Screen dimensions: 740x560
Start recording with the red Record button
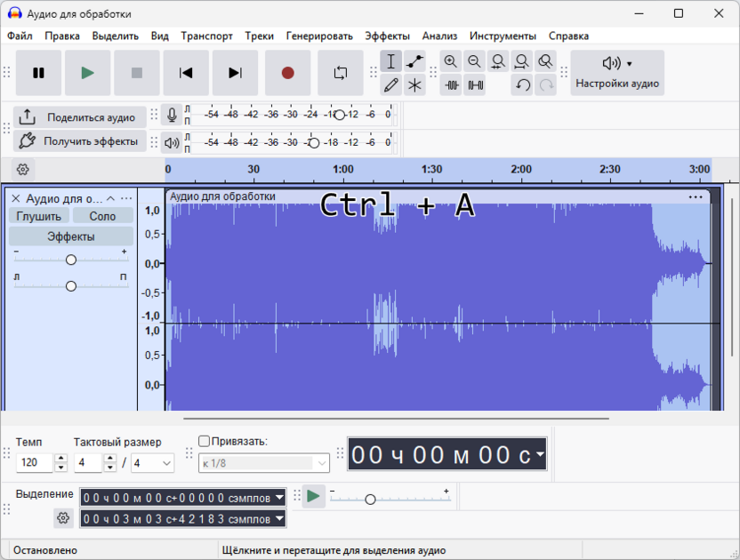click(288, 73)
